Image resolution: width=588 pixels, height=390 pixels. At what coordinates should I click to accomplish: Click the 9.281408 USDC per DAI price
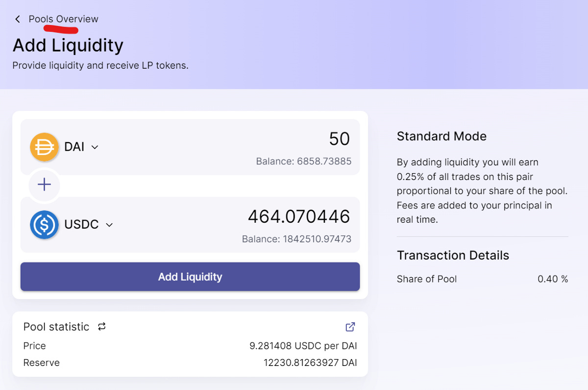[303, 346]
